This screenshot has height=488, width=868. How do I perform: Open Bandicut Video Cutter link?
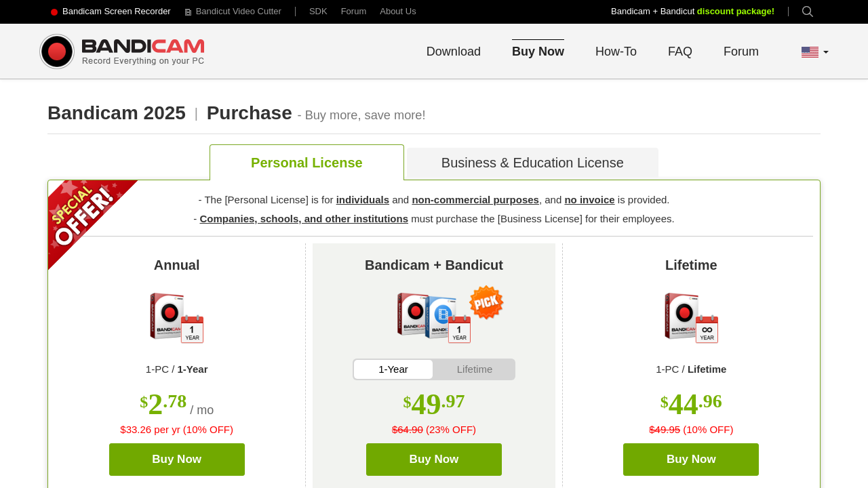point(233,12)
